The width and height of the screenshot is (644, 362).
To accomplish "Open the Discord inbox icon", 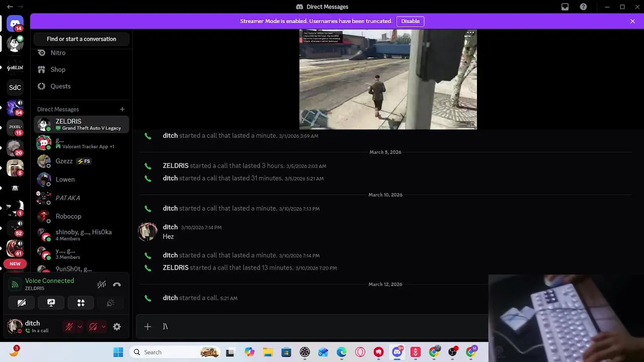I will [565, 7].
